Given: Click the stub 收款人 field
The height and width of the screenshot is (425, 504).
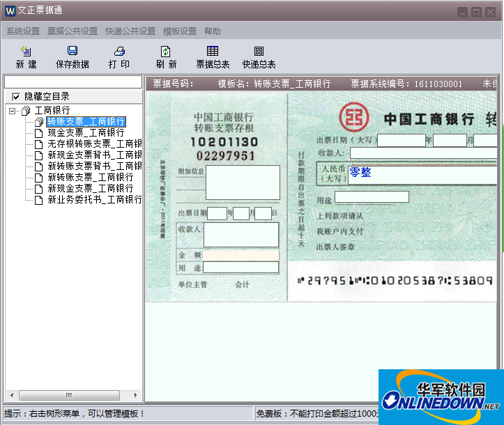Looking at the screenshot, I should 241,235.
